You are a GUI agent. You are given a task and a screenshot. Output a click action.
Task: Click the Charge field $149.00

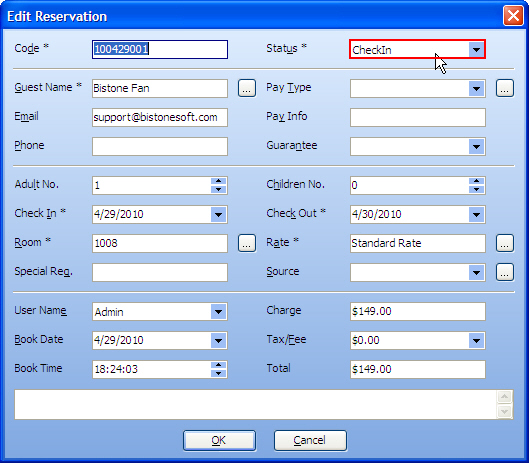click(x=418, y=311)
